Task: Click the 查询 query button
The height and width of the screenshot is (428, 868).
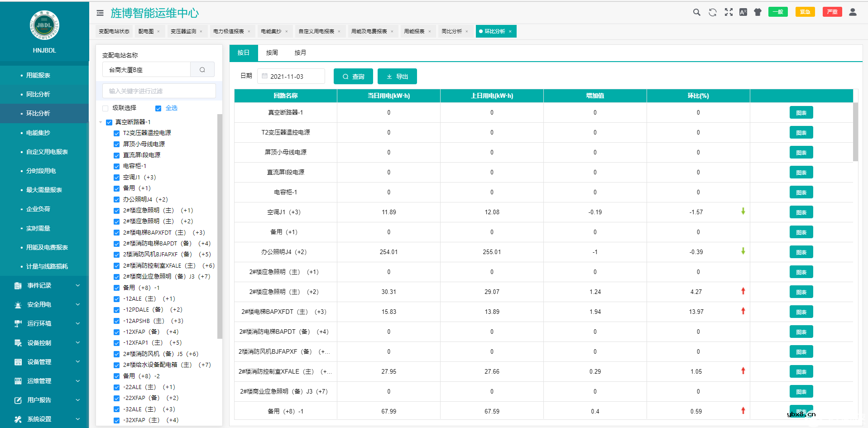Action: pos(353,76)
